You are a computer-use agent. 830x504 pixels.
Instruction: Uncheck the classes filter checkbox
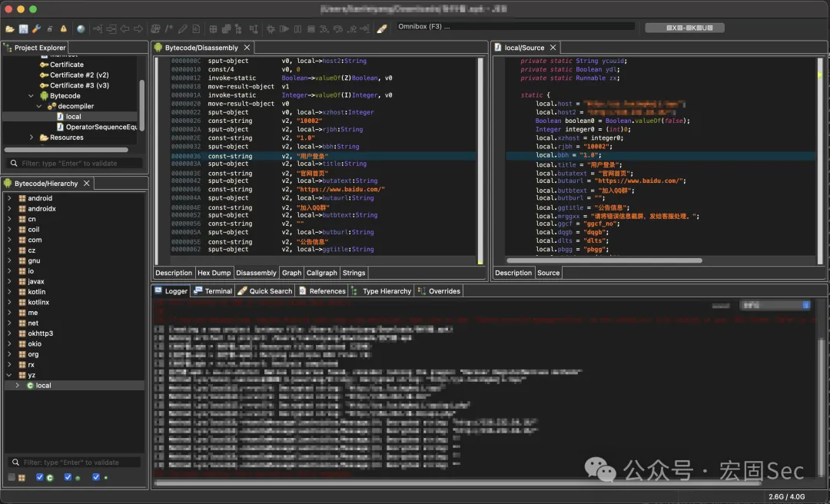pyautogui.click(x=40, y=477)
